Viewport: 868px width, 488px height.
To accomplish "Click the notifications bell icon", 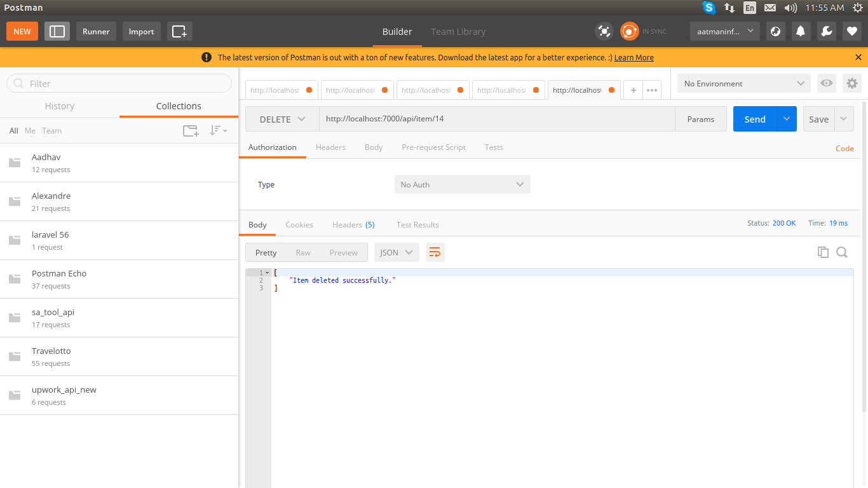I will tap(801, 31).
